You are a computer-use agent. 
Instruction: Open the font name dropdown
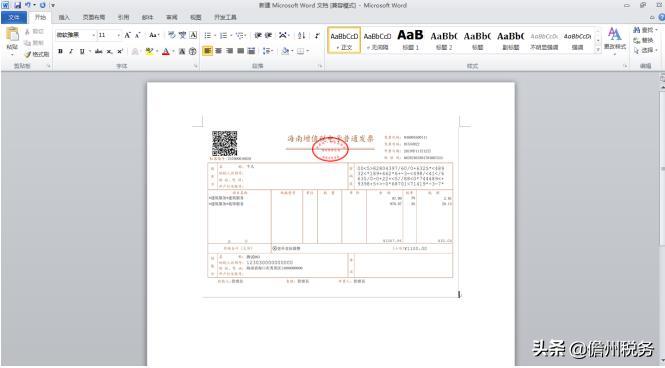[x=93, y=35]
